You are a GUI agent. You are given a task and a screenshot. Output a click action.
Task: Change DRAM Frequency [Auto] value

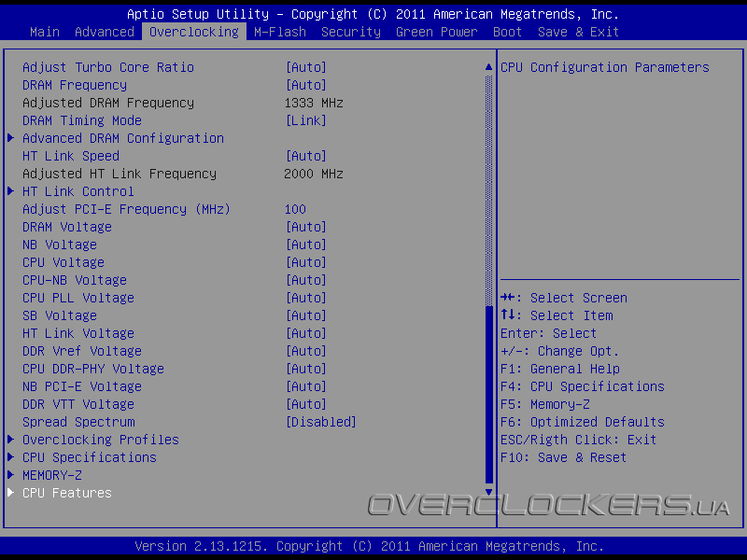click(306, 85)
